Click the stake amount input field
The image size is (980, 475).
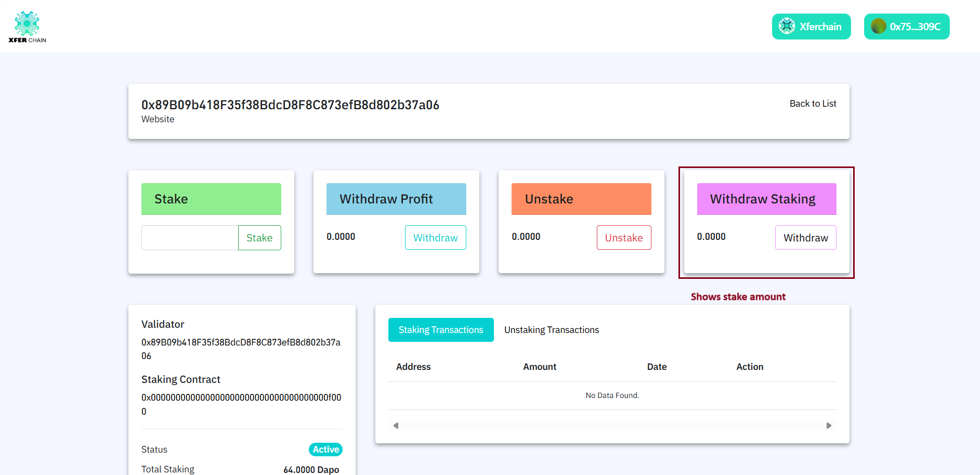pyautogui.click(x=189, y=237)
